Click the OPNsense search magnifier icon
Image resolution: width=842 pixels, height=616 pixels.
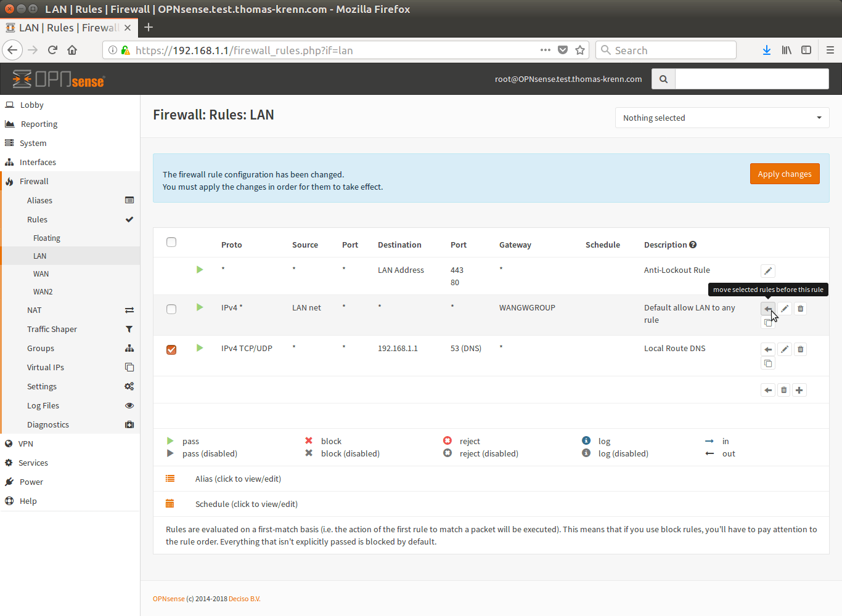click(663, 79)
